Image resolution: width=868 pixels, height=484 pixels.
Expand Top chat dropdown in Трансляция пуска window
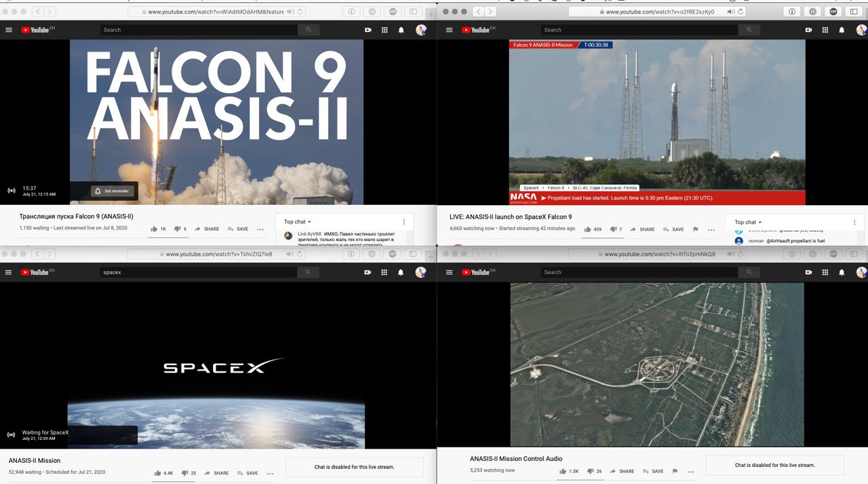tap(298, 222)
